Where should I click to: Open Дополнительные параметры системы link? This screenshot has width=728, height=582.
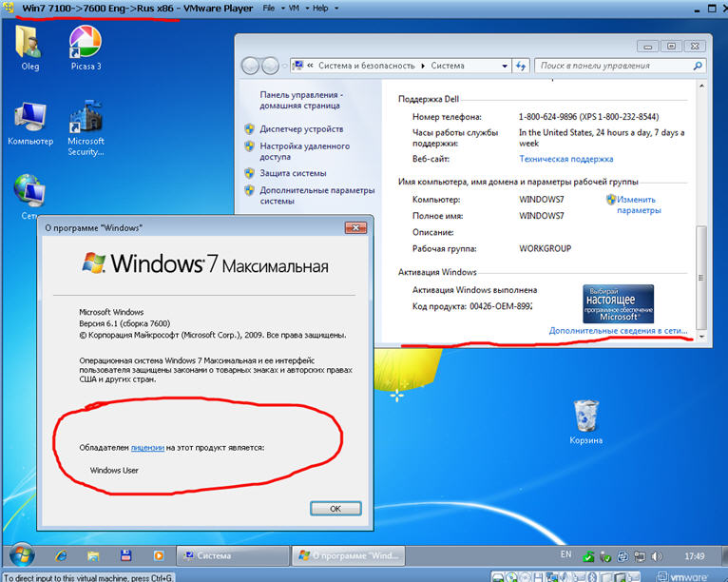pyautogui.click(x=317, y=196)
